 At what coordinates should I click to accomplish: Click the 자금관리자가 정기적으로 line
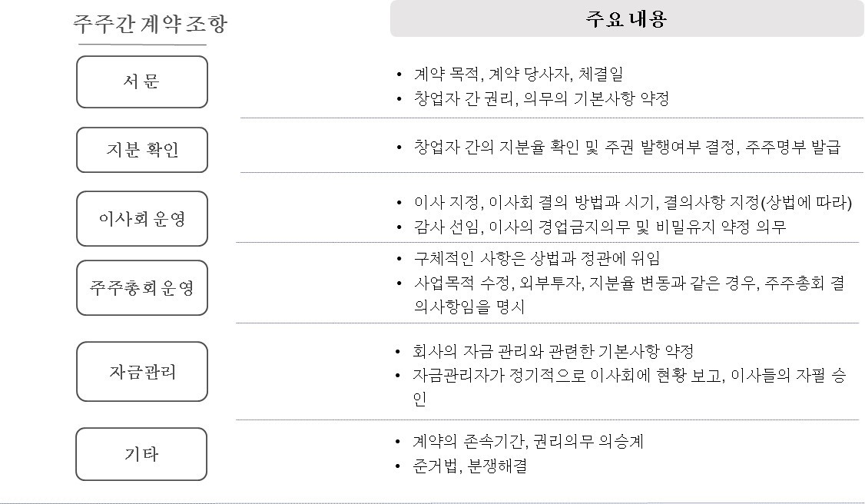629,376
